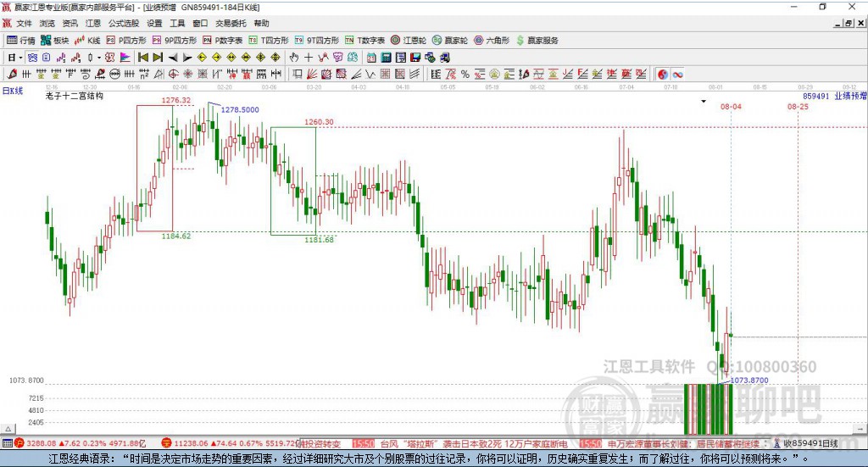Select the crosshair cursor tool
Image resolution: width=868 pixels, height=467 pixels.
pos(309,58)
